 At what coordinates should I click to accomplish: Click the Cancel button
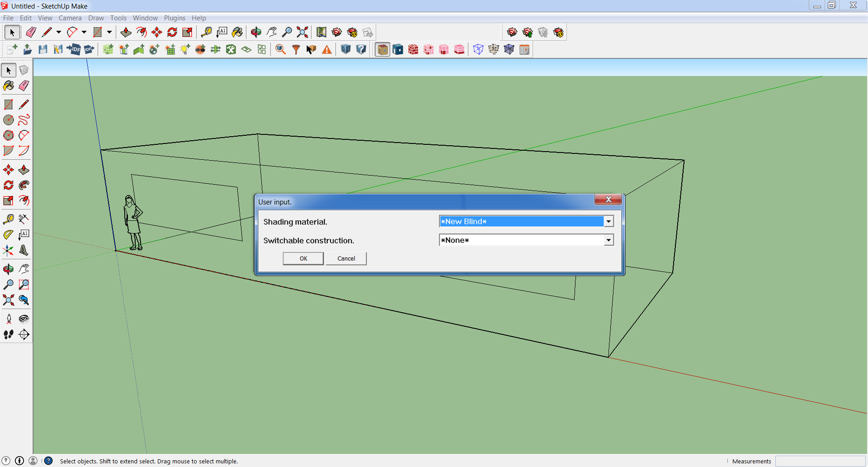coord(346,258)
